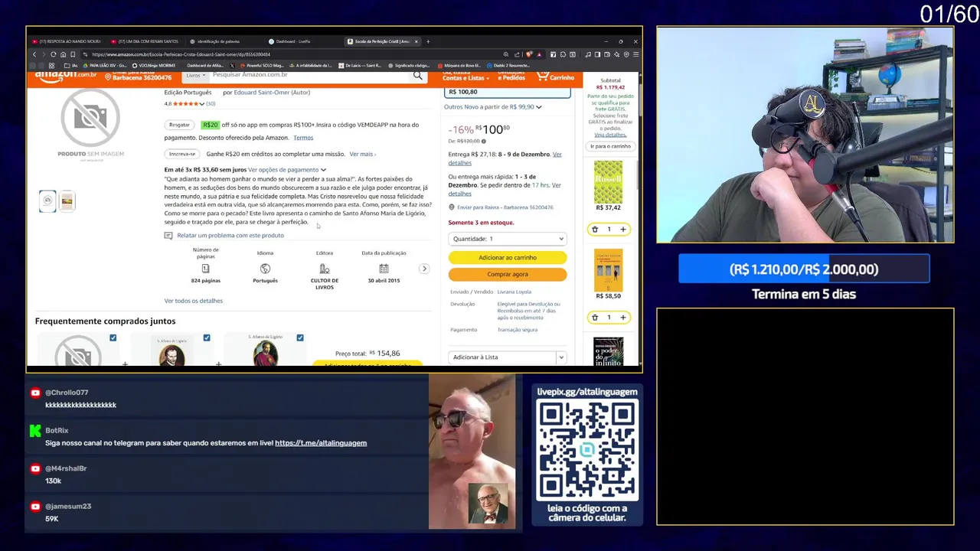Viewport: 980px width, 551px height.
Task: Open the Adicionar à Lista dropdown arrow
Action: point(561,357)
